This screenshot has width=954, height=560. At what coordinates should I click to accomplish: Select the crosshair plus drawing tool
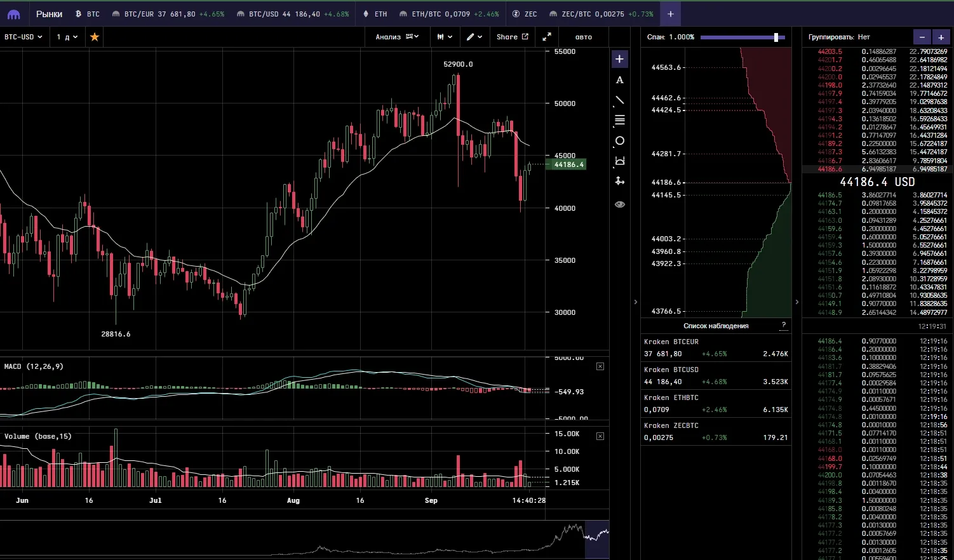point(620,59)
